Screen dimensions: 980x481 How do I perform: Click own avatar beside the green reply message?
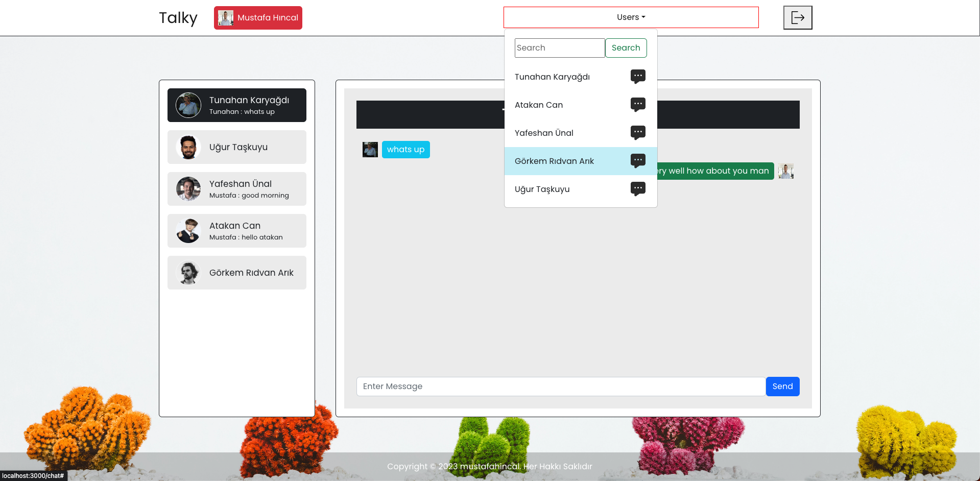[x=786, y=171]
